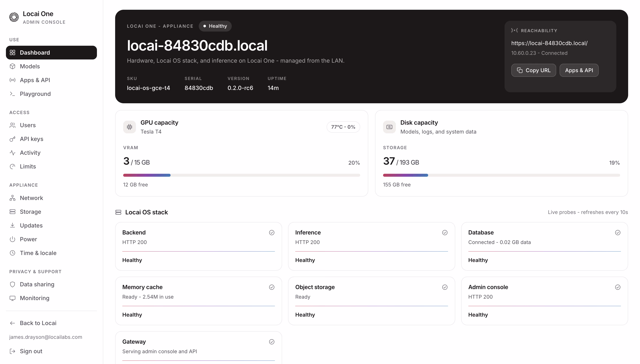Click the Inference healthy check icon
This screenshot has height=364, width=640.
[x=445, y=233]
